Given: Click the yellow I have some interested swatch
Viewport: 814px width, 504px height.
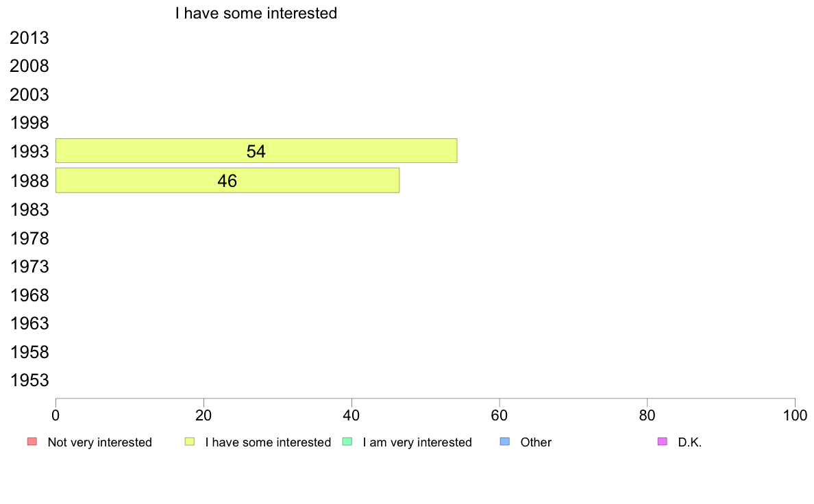Looking at the screenshot, I should tap(190, 442).
